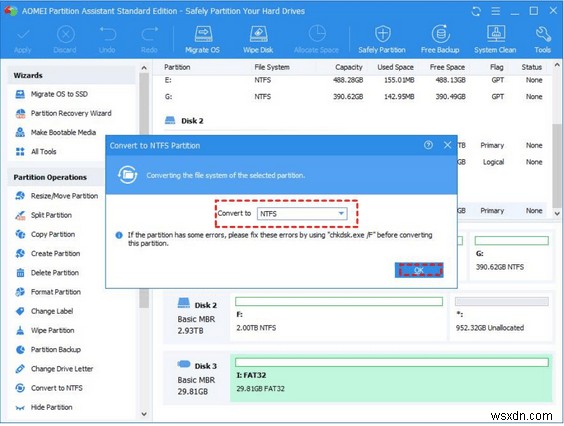Select 952.32GB Unallocated space block
The image size is (564, 426).
[x=501, y=317]
